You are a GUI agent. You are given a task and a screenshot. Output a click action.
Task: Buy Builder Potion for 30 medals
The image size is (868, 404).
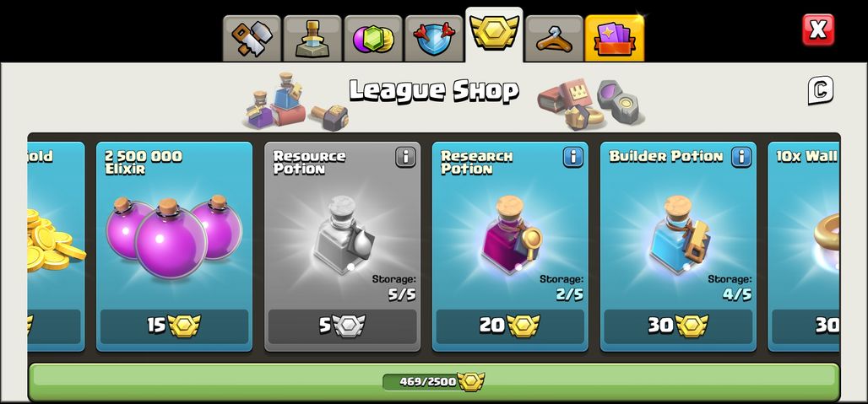pos(678,326)
